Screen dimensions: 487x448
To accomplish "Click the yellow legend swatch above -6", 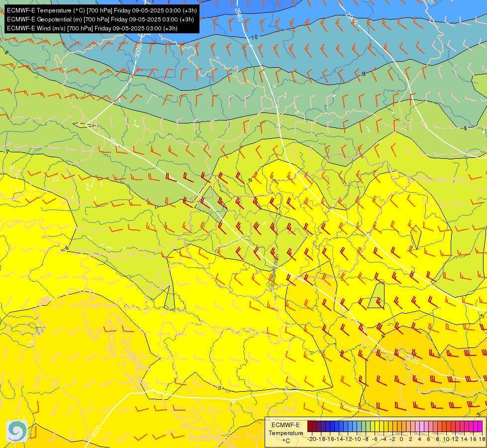I will pyautogui.click(x=377, y=426).
